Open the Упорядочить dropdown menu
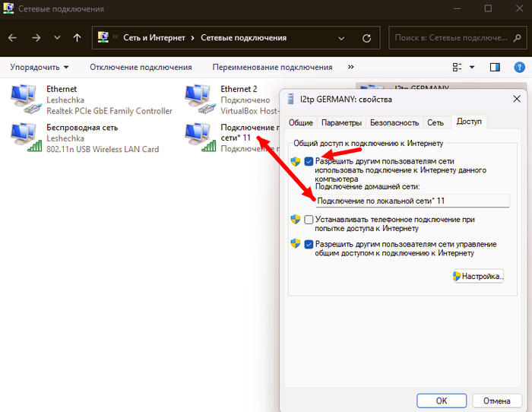 40,67
